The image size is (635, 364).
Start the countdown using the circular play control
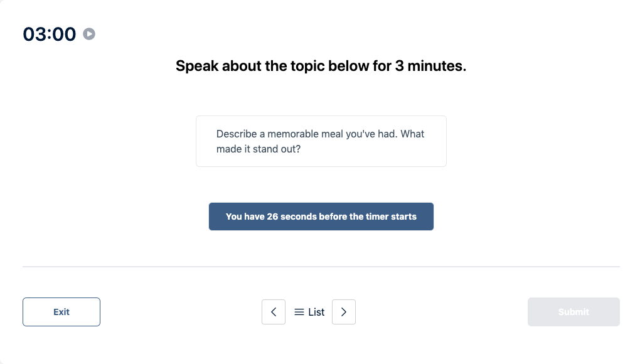tap(88, 34)
